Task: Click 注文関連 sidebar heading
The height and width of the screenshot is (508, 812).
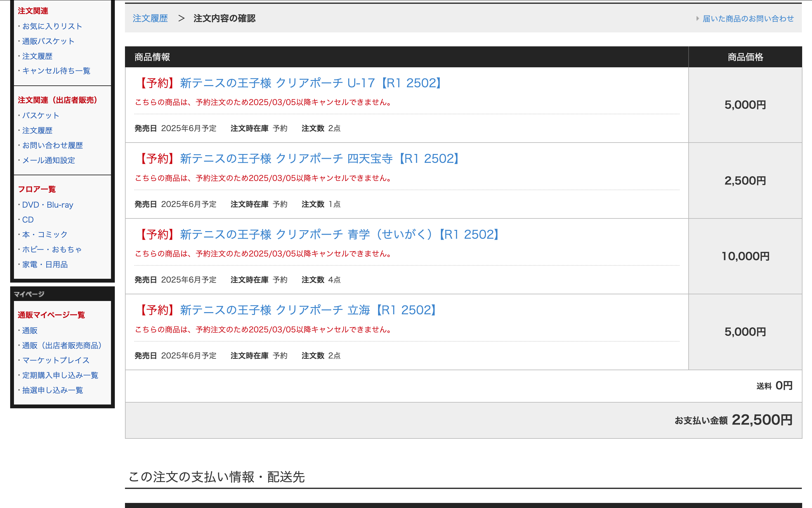Action: click(x=33, y=11)
